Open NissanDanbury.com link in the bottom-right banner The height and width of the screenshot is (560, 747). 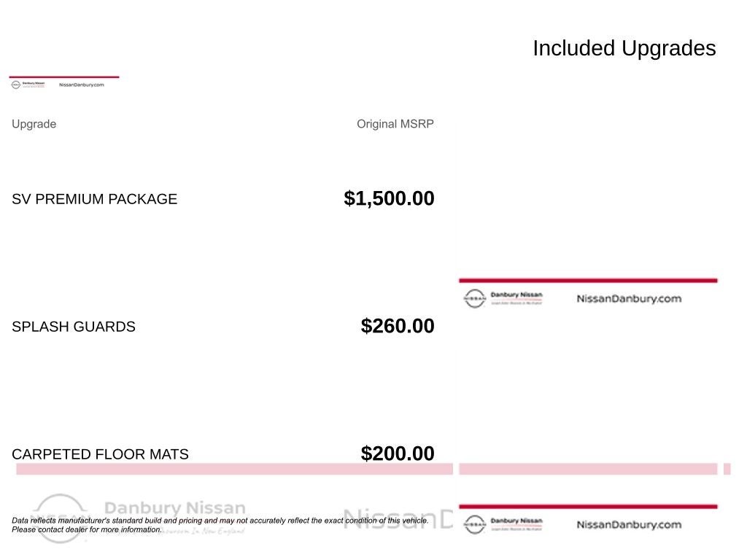[x=629, y=524]
